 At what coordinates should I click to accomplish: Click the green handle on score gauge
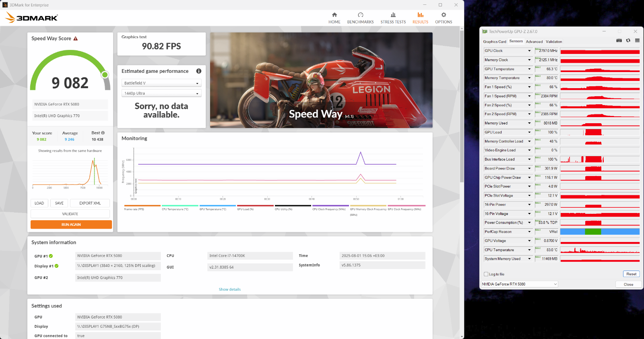pos(105,74)
